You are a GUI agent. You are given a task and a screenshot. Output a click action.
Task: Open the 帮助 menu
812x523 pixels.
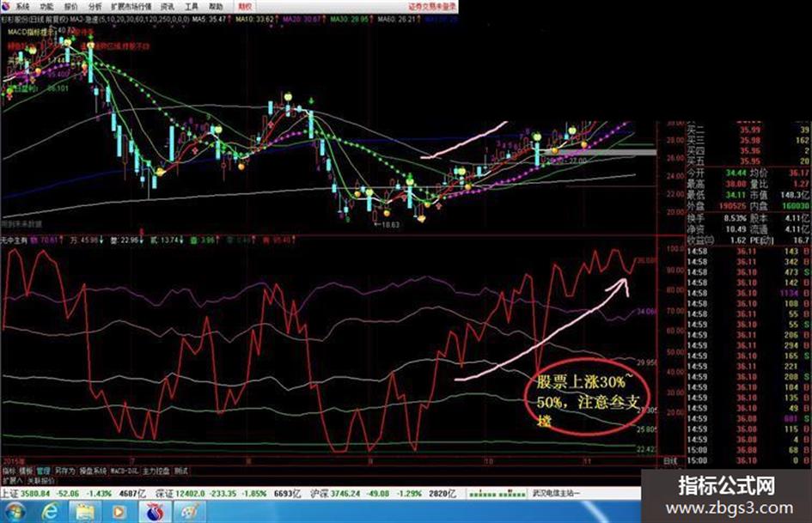216,7
